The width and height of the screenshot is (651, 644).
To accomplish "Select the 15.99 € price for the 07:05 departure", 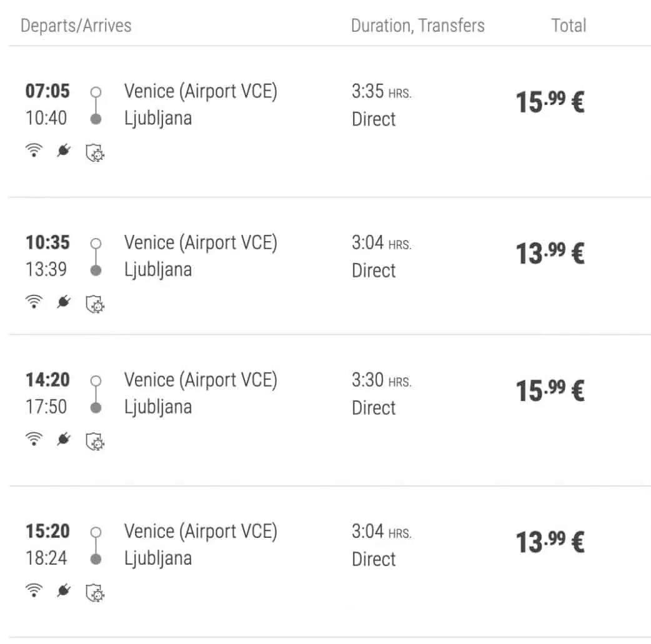I will 549,102.
